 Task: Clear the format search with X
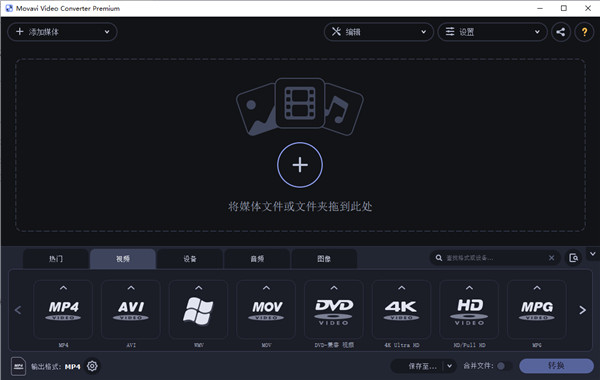pos(551,258)
